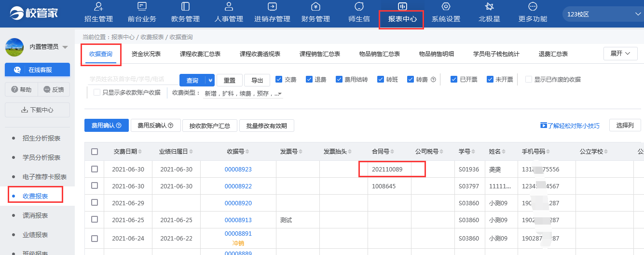This screenshot has width=644, height=255.
Task: Tick the select-all checkbox in table header
Action: pos(95,152)
